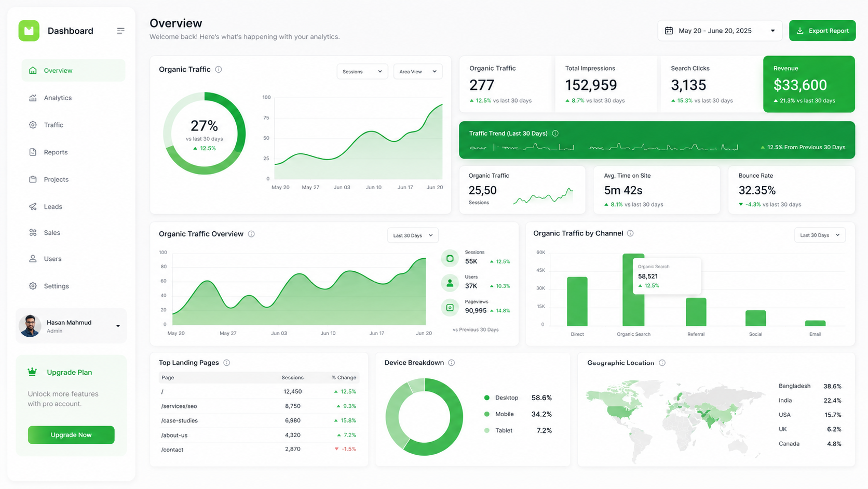Screen dimensions: 868x489
Task: Click info icon beside Organic Traffic Overview
Action: pos(251,234)
